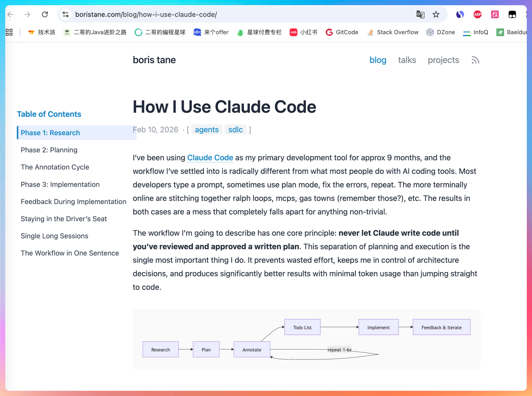Bookmark page with the star icon
Screen dimensions: 532x396
point(436,14)
